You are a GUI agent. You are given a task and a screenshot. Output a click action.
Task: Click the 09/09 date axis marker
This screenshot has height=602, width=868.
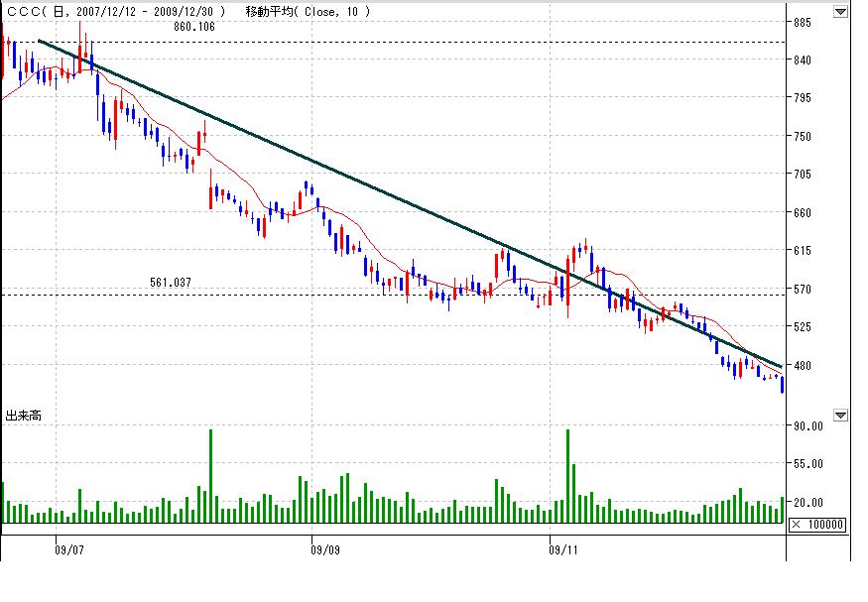click(x=324, y=547)
